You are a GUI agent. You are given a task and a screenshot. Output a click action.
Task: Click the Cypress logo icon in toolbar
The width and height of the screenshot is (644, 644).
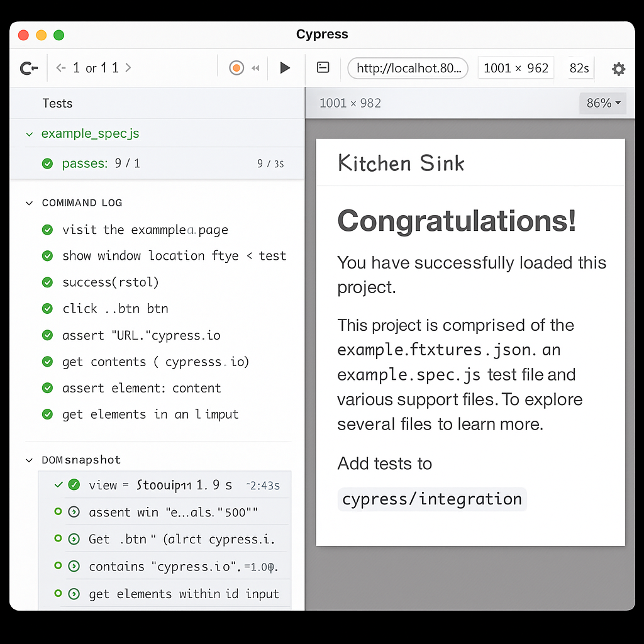[x=29, y=68]
